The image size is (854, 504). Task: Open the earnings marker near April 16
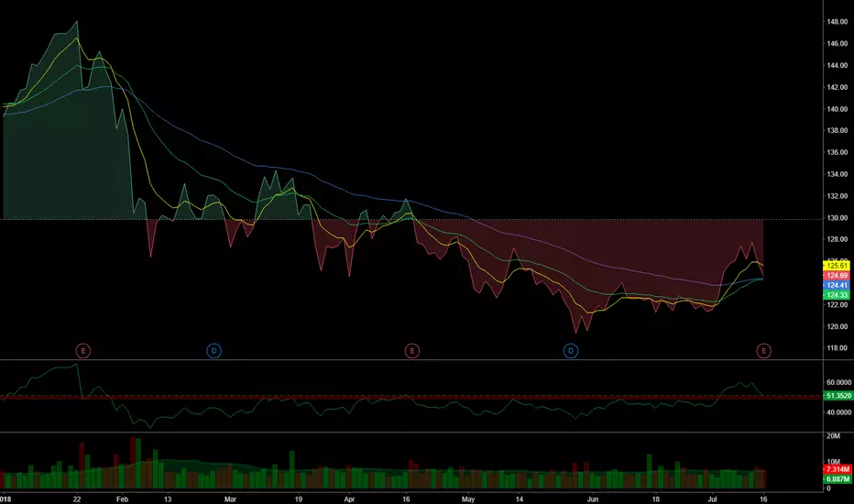pyautogui.click(x=411, y=351)
